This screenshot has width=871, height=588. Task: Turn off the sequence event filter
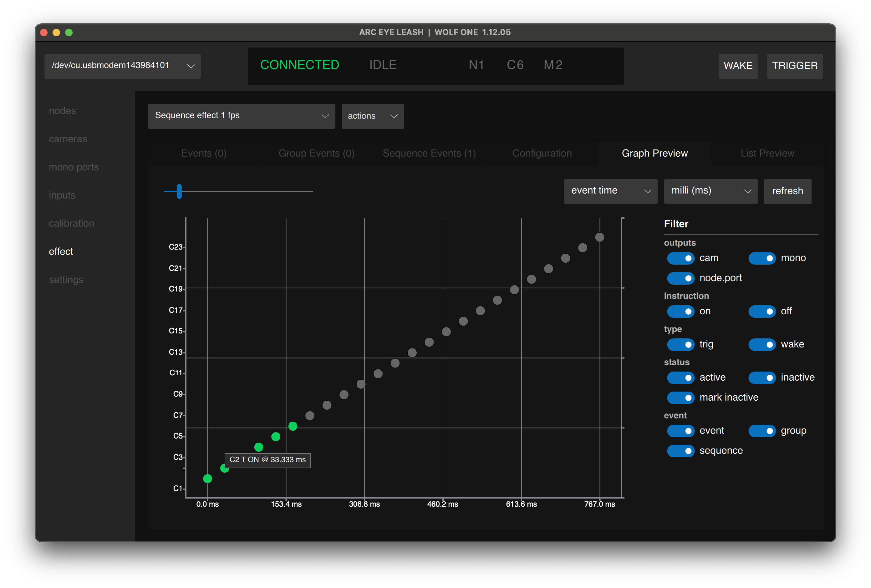(680, 451)
